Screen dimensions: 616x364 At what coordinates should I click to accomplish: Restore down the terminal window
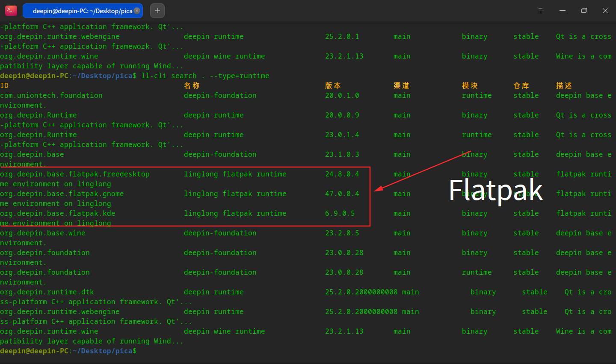(584, 11)
